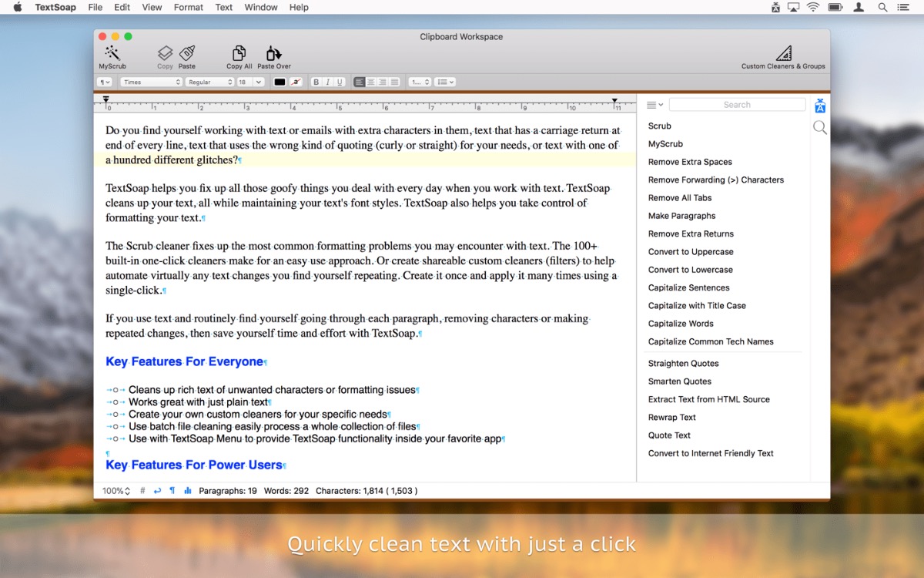The image size is (924, 578).
Task: Toggle line numbers with the # button
Action: 142,490
